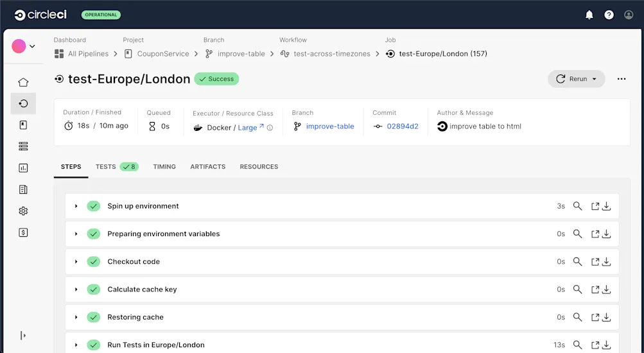Click the resource class info icon

pos(270,128)
